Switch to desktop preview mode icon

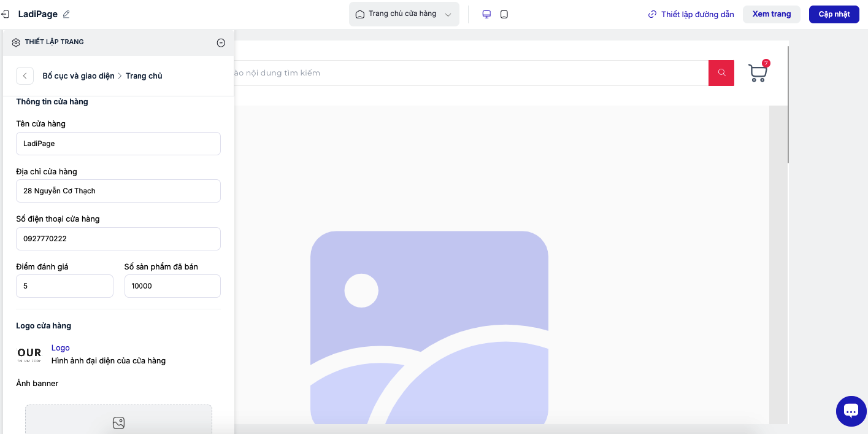pos(486,14)
